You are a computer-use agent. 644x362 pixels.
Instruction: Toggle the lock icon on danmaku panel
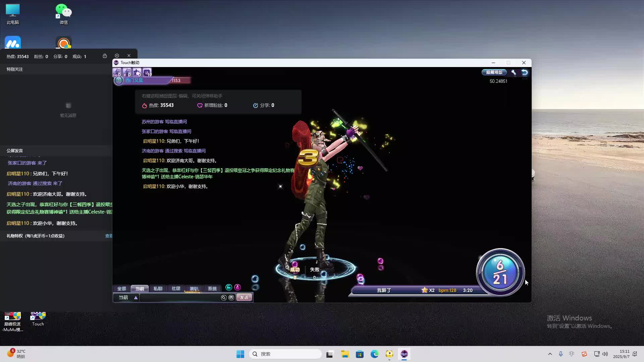[x=105, y=56]
